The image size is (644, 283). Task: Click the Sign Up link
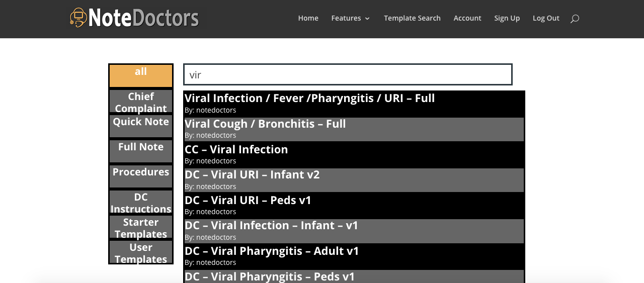click(507, 18)
